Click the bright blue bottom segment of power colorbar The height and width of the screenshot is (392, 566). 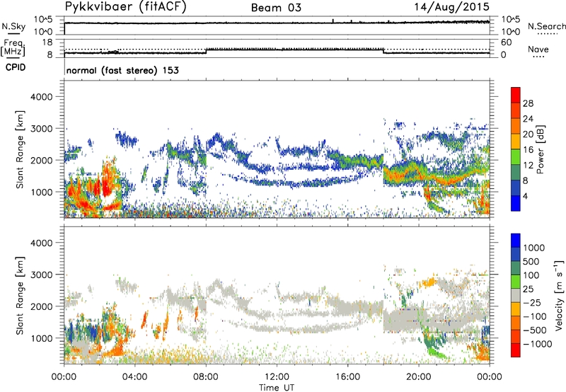[x=516, y=204]
